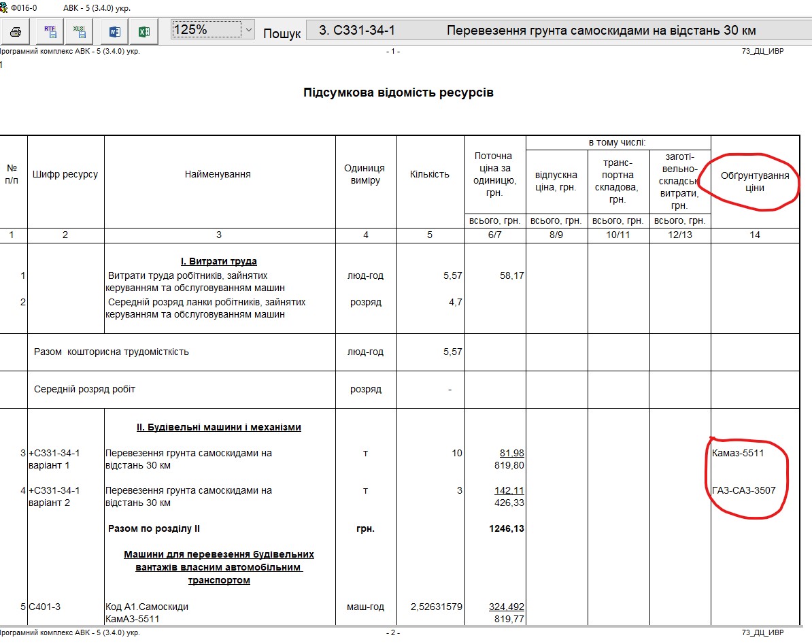Click column header Поточна ціна за одиницю
This screenshot has height=644, width=812.
(494, 175)
